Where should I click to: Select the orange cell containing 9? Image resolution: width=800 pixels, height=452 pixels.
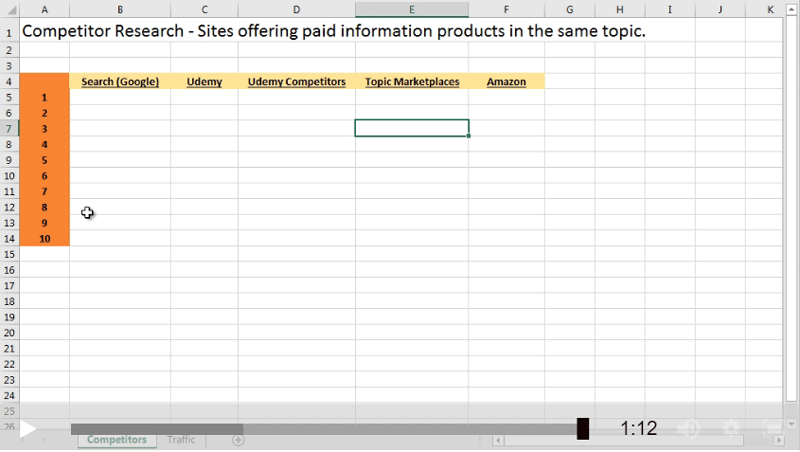point(44,223)
